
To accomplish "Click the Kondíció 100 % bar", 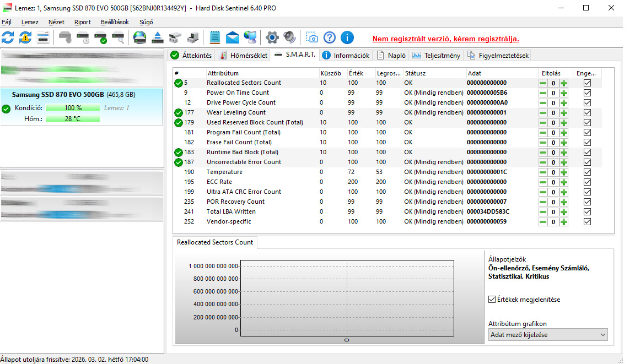I will click(x=73, y=108).
